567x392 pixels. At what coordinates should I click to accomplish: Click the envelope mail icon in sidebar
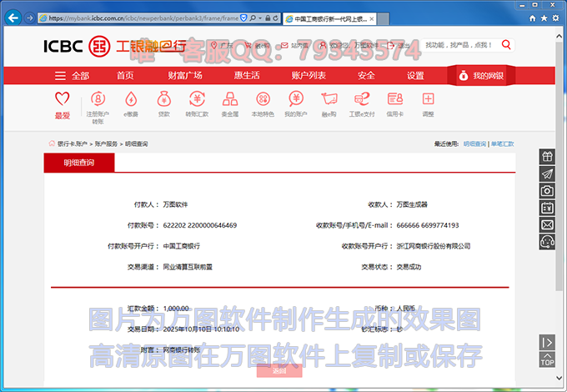pyautogui.click(x=547, y=224)
